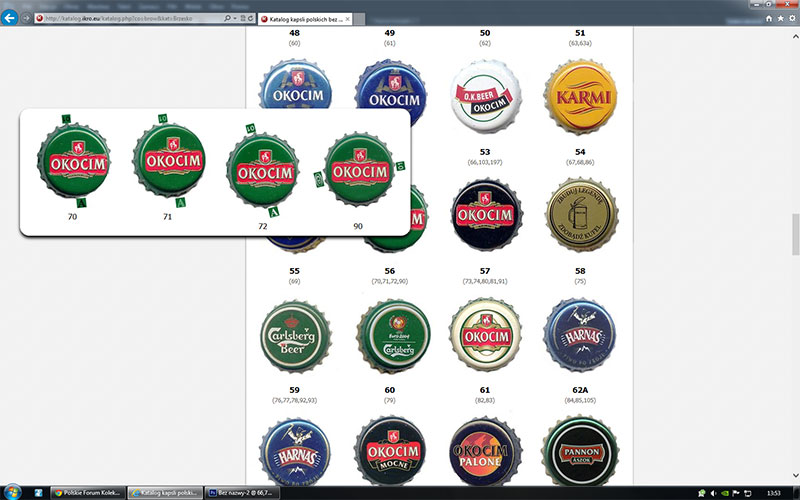Open the Tools gear icon
Screen dimensions: 800x500
pyautogui.click(x=791, y=18)
